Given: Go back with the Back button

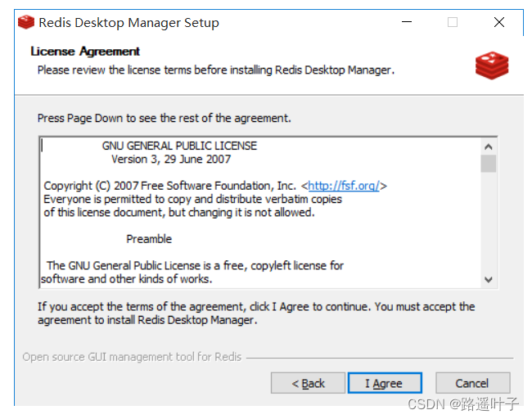Looking at the screenshot, I should pyautogui.click(x=308, y=383).
